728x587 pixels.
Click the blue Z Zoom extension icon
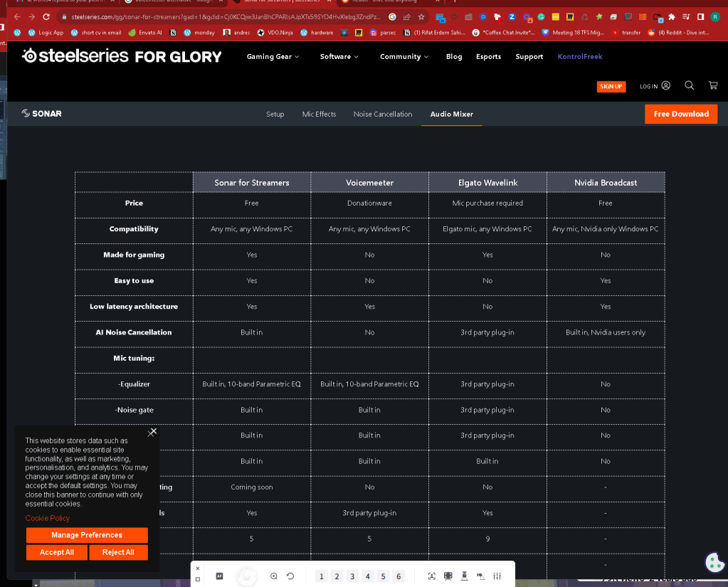pos(512,16)
